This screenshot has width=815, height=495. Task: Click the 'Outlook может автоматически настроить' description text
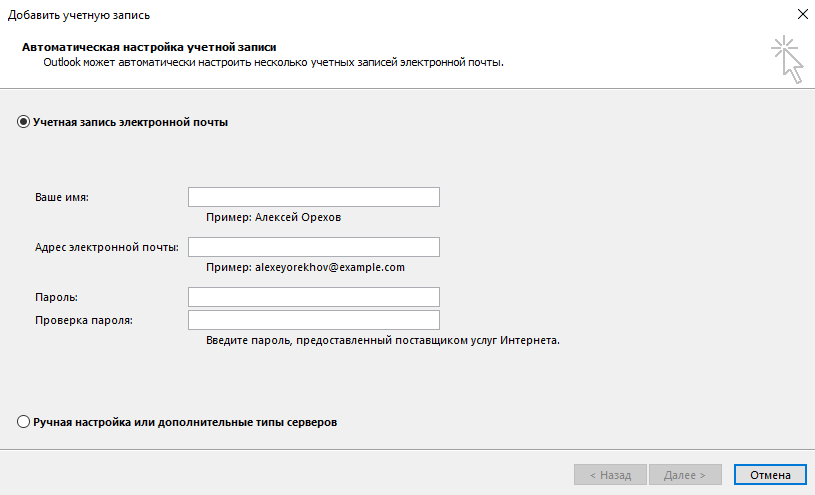tap(273, 62)
